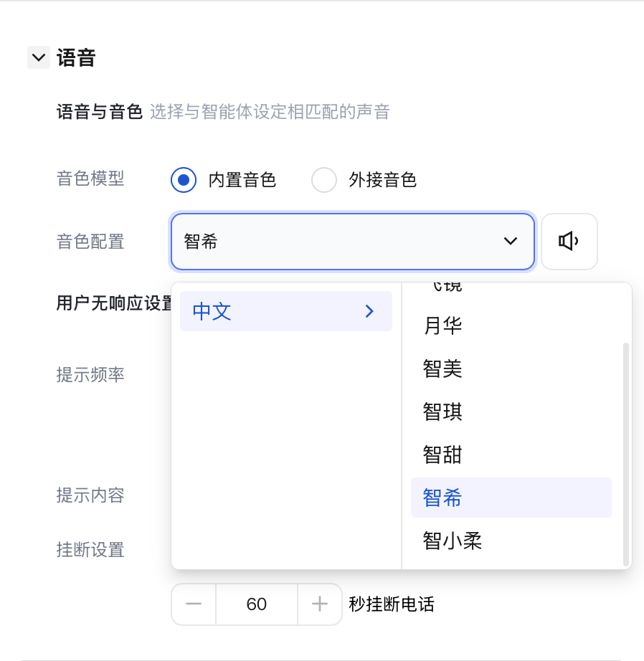This screenshot has height=661, width=644.
Task: Click the 音色配置 dropdown arrow
Action: click(511, 242)
